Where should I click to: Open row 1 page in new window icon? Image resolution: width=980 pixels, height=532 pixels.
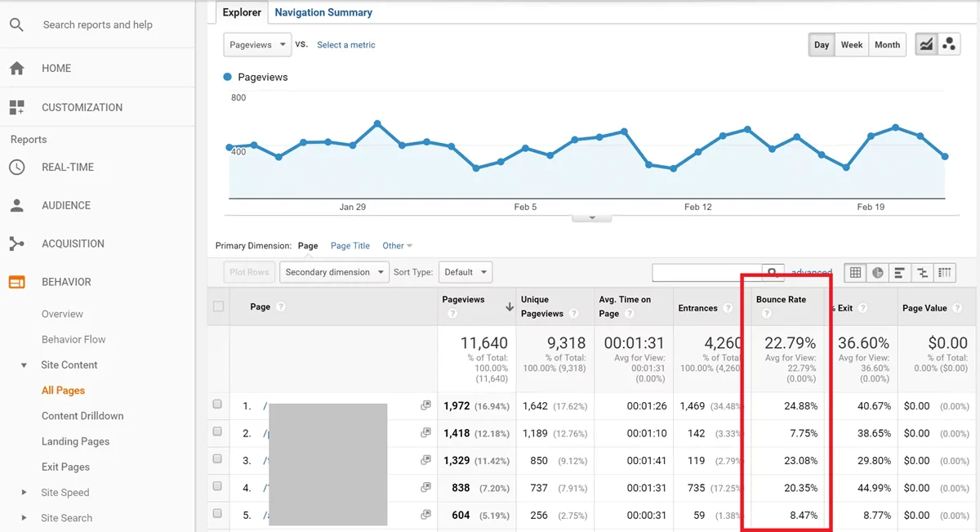[x=425, y=405]
